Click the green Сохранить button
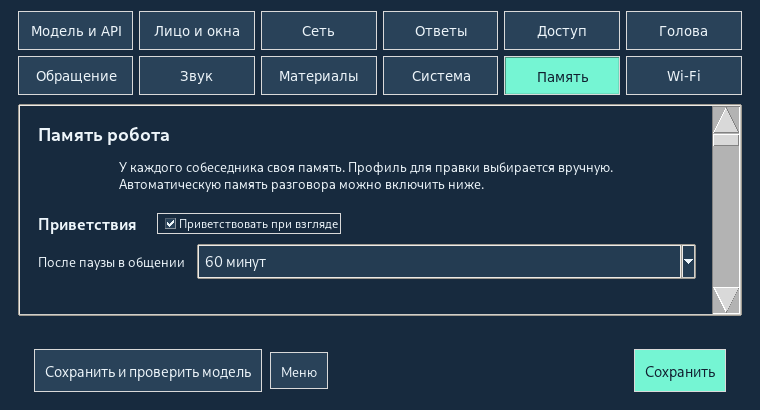Image resolution: width=760 pixels, height=410 pixels. pos(680,371)
